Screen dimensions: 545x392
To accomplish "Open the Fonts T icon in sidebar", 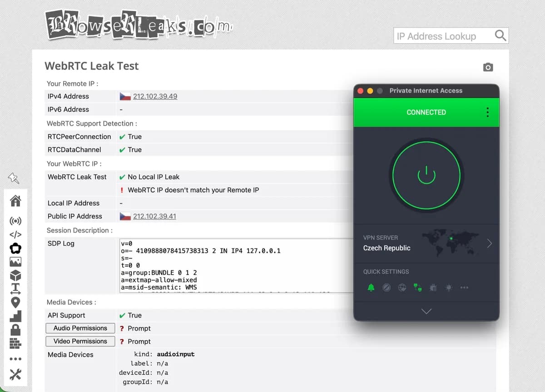I will pyautogui.click(x=15, y=288).
